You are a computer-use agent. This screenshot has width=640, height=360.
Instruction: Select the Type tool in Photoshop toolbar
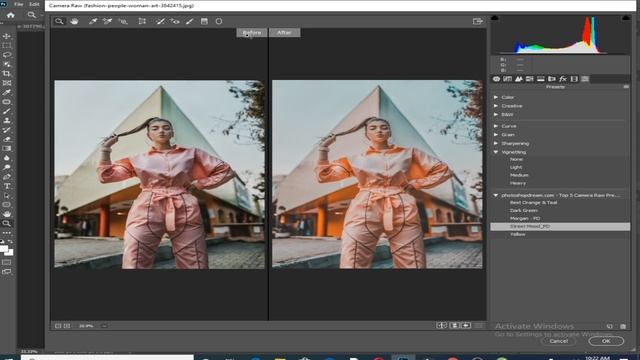pos(7,186)
